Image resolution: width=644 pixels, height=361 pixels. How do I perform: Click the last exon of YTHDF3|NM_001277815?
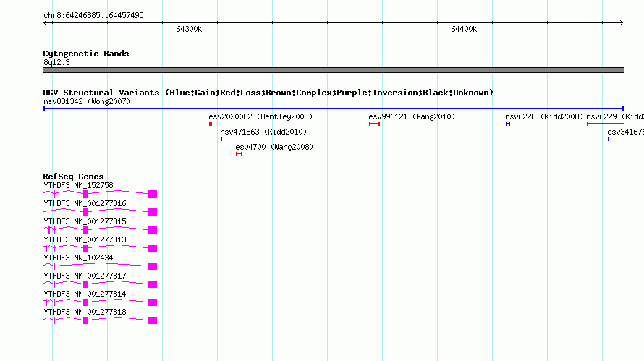(153, 230)
